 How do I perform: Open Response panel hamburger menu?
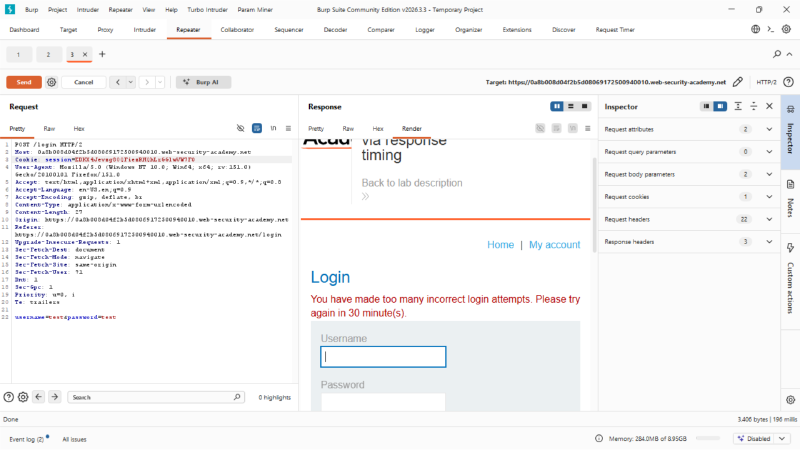point(587,129)
